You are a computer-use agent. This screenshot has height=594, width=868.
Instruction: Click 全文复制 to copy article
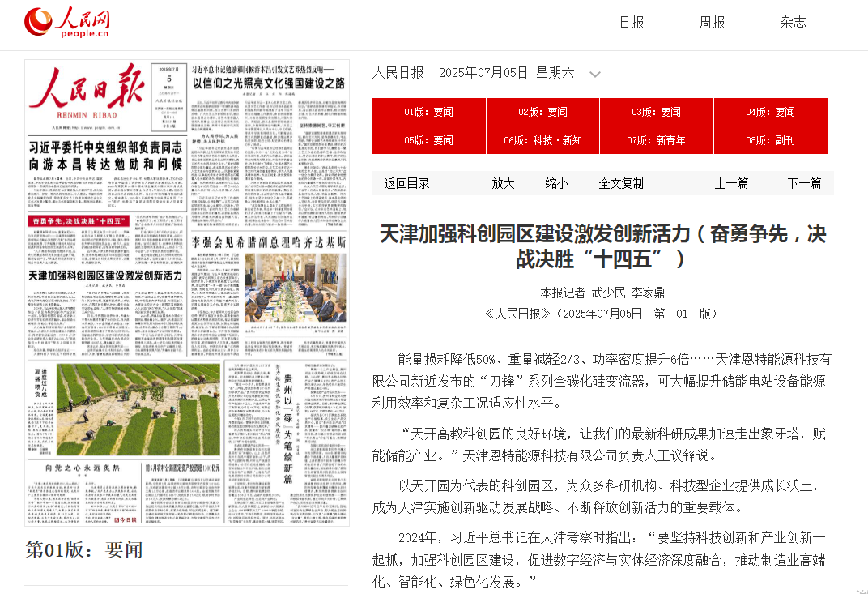[621, 183]
